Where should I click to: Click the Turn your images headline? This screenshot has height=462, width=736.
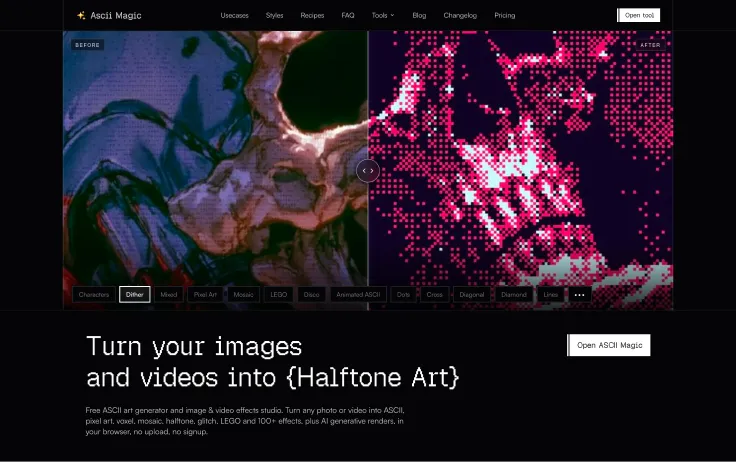click(194, 346)
